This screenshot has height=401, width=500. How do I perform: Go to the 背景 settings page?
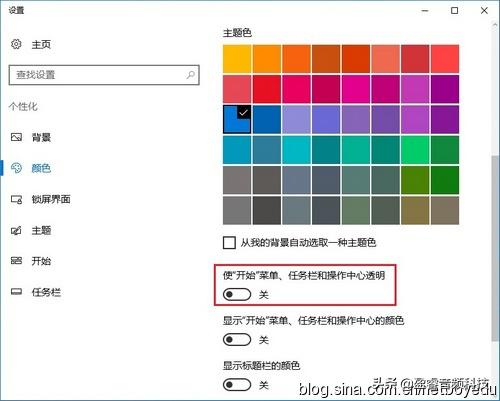point(41,137)
